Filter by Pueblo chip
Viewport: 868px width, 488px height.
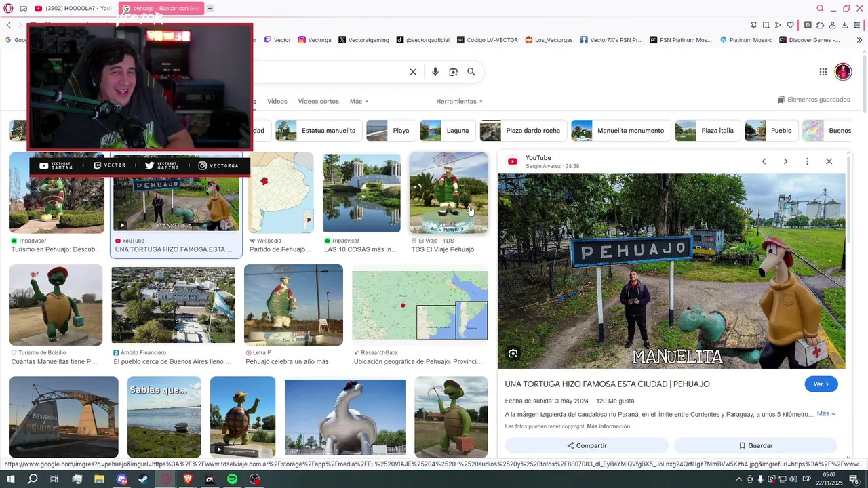(771, 131)
